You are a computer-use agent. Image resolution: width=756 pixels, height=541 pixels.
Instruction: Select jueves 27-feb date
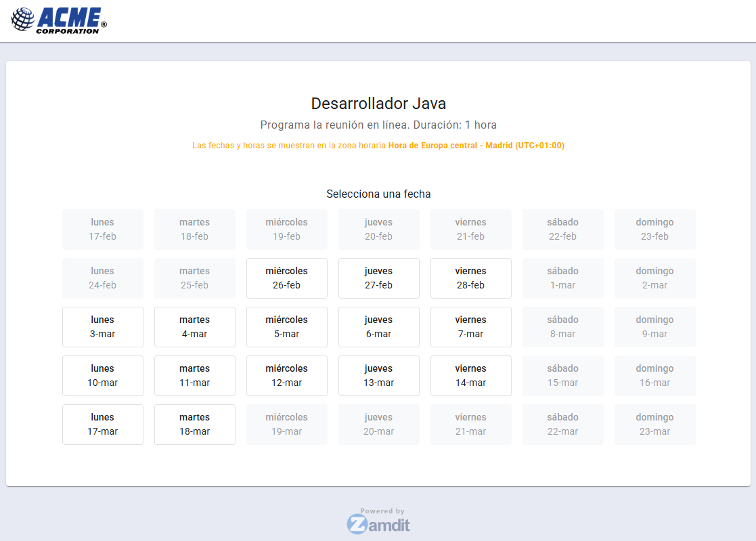(x=378, y=278)
